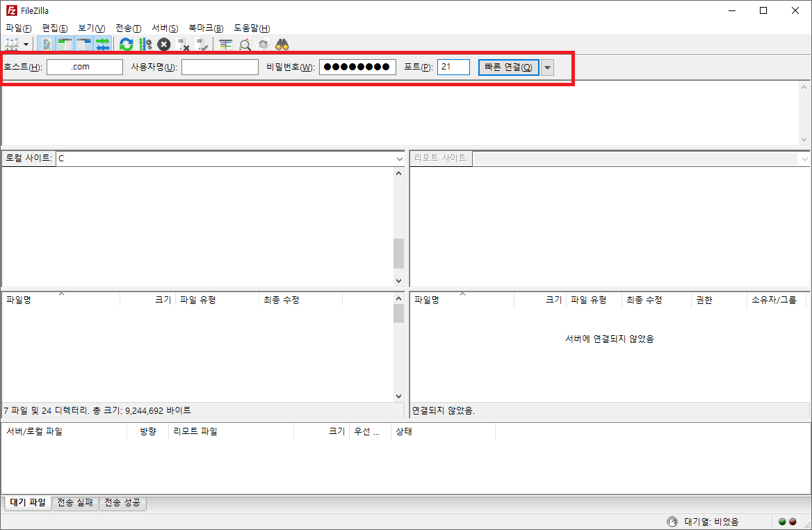The image size is (812, 530).
Task: Open the Site Manager icon
Action: 12,45
